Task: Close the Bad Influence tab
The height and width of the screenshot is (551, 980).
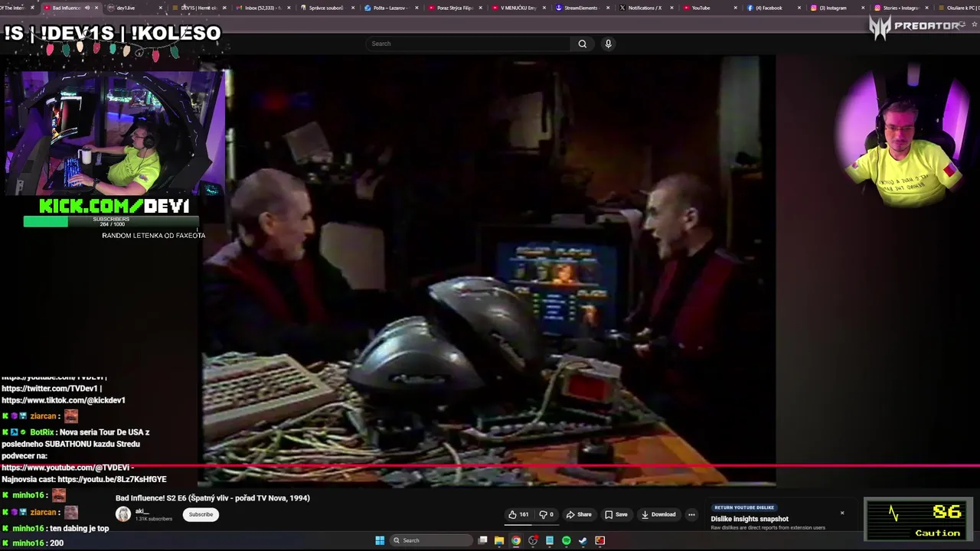Action: pos(96,8)
